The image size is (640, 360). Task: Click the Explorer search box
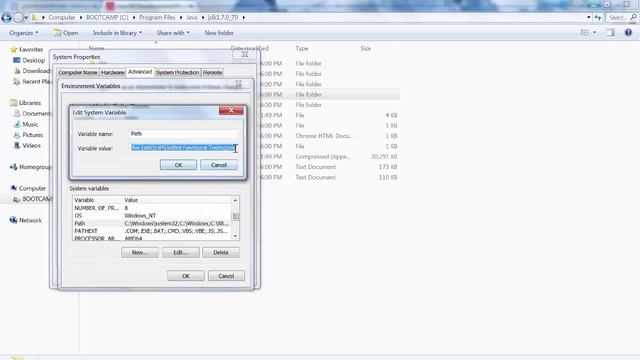(621, 18)
